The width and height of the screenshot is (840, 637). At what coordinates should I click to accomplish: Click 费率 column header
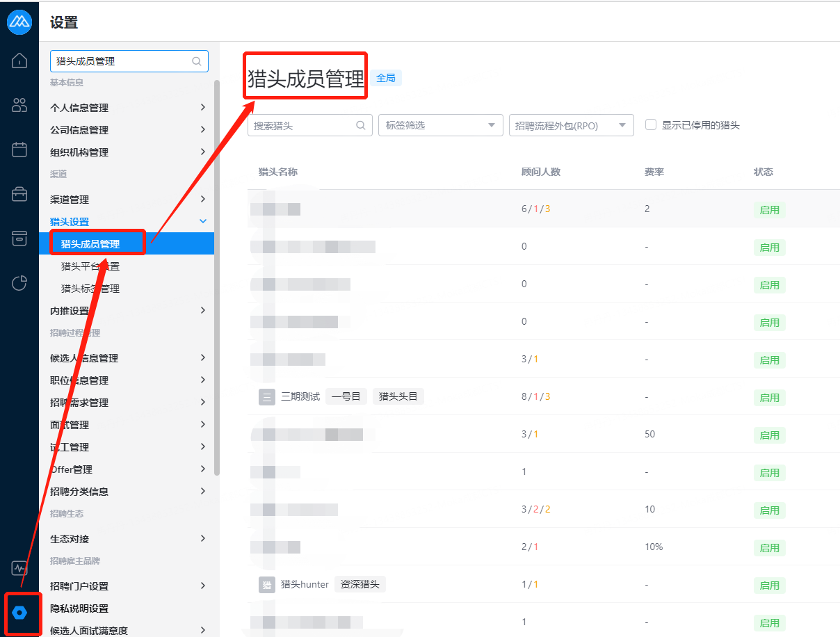point(654,172)
